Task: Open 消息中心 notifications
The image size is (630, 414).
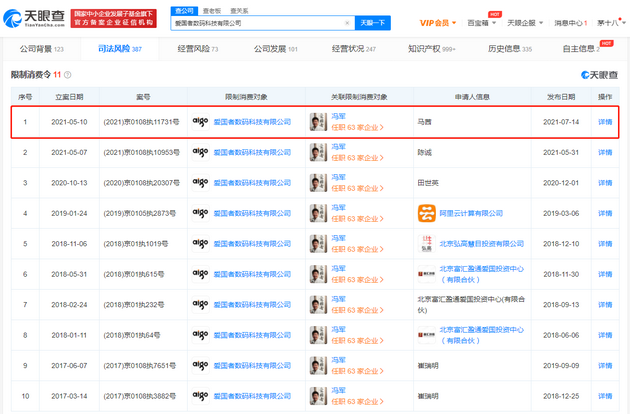Action: 571,23
